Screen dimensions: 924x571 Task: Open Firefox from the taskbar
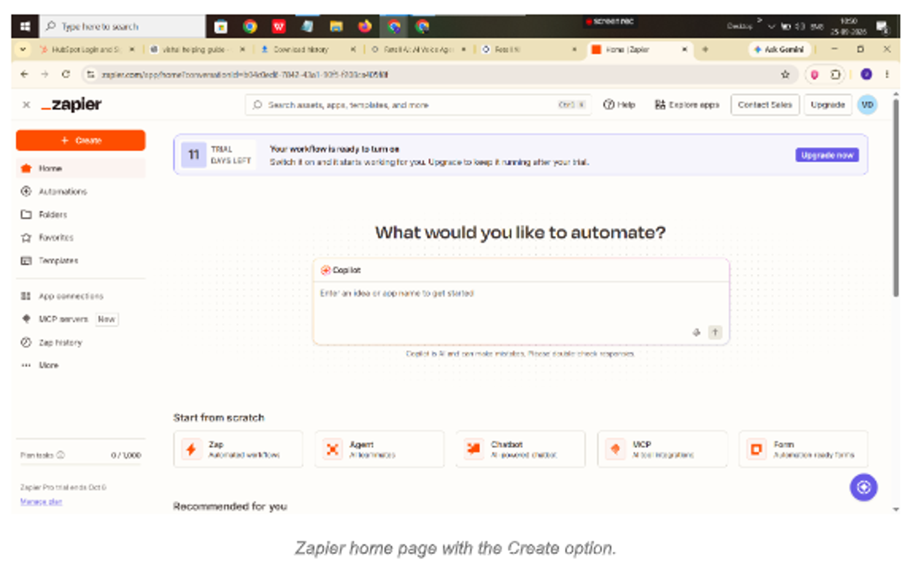pos(365,26)
